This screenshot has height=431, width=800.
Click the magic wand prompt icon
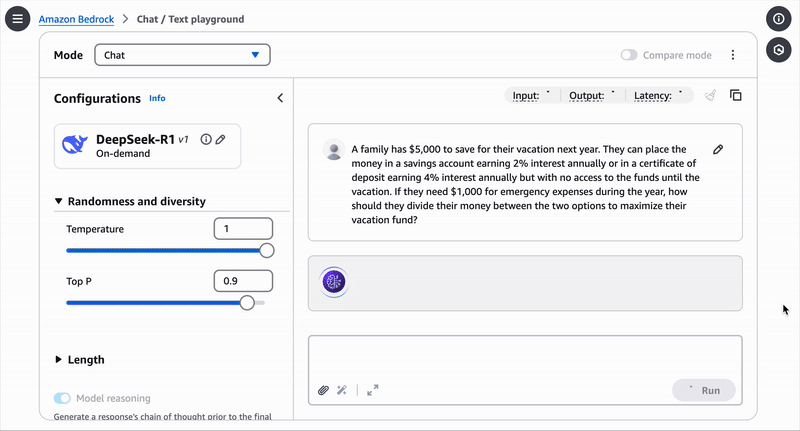pyautogui.click(x=342, y=390)
